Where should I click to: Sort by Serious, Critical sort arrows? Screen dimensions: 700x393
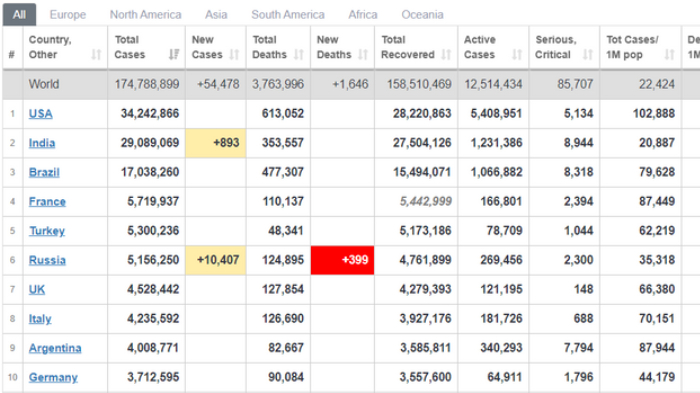tap(588, 54)
